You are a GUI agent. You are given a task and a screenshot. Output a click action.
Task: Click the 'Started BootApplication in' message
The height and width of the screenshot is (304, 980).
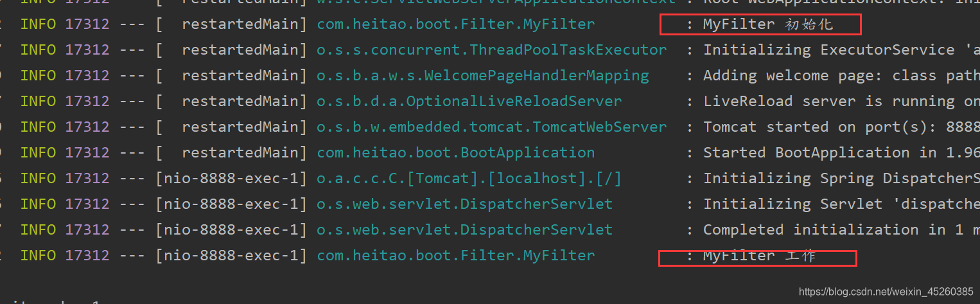841,153
